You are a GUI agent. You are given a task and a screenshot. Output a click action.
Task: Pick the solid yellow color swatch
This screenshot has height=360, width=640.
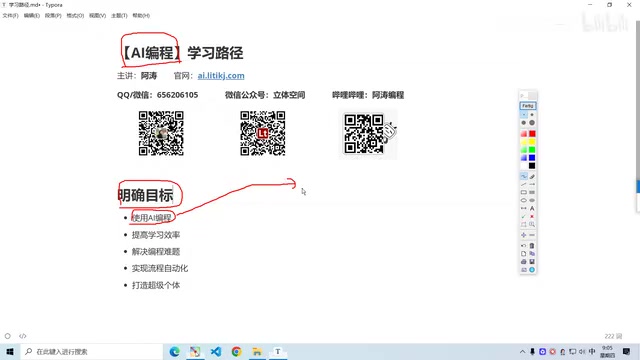[532, 142]
